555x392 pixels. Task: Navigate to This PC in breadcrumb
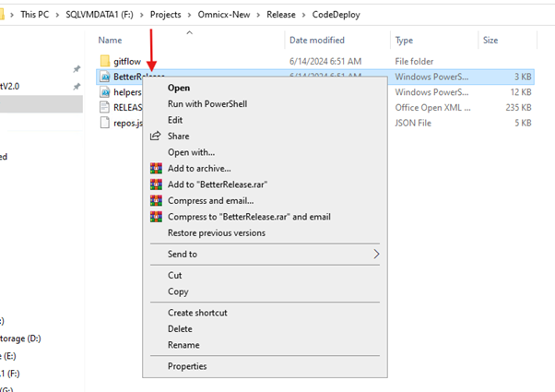click(35, 15)
